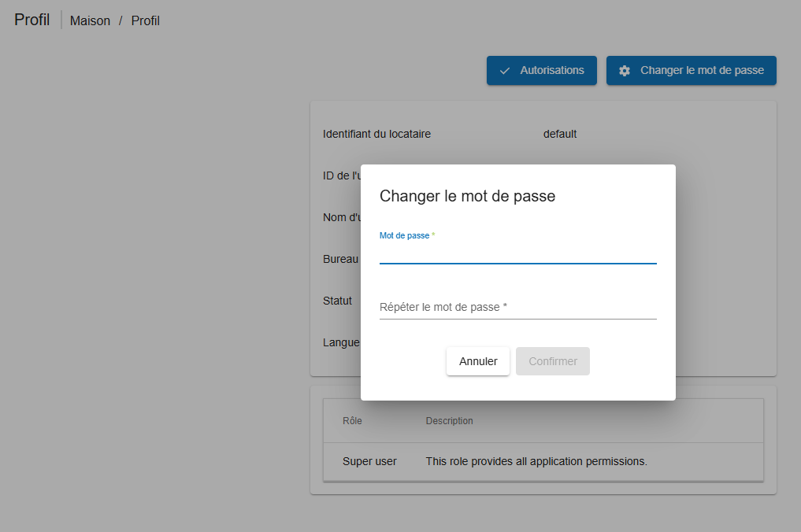
Task: Click the checkmark icon in Autorisations button
Action: tap(505, 71)
